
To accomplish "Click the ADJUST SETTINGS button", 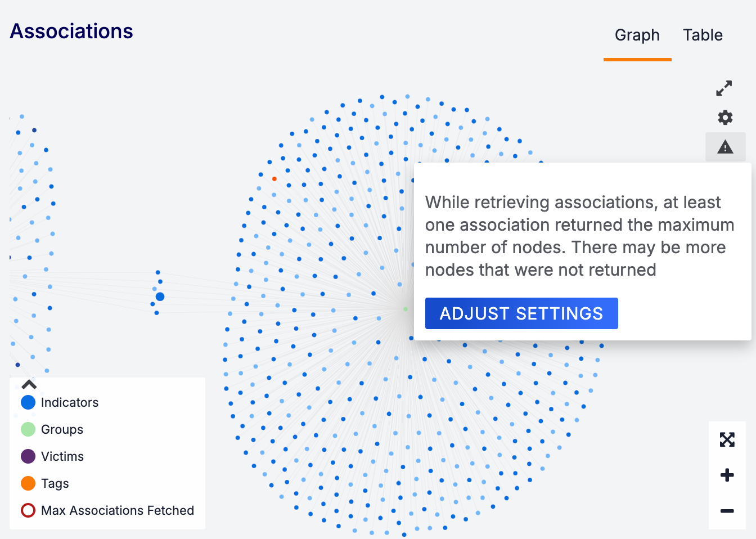I will 521,313.
